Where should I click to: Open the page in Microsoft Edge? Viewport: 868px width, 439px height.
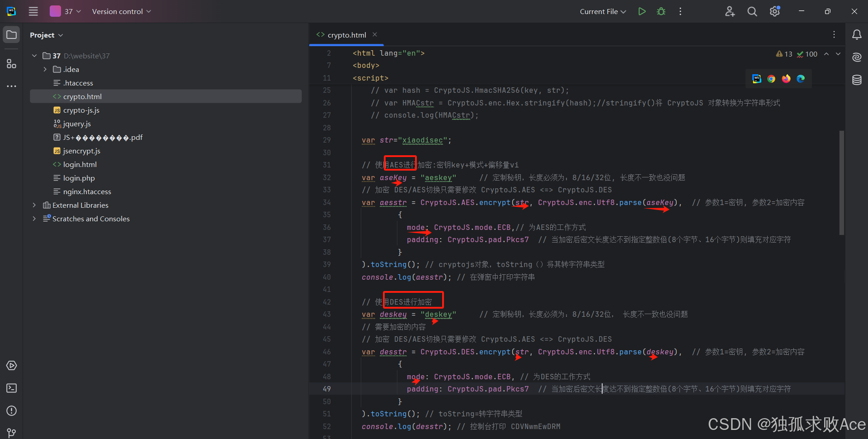point(801,79)
